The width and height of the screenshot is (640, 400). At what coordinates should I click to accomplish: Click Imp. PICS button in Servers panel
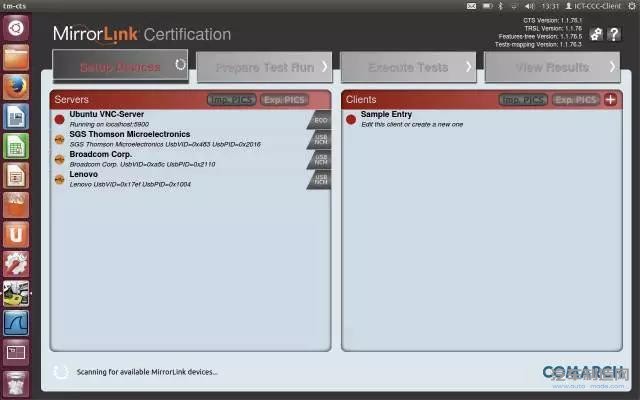(232, 100)
